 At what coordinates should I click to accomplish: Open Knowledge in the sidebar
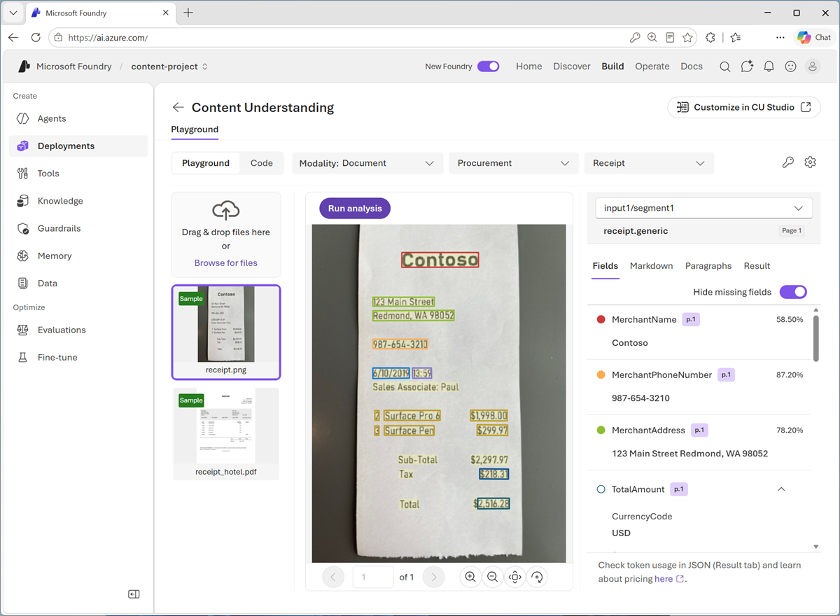(78, 201)
